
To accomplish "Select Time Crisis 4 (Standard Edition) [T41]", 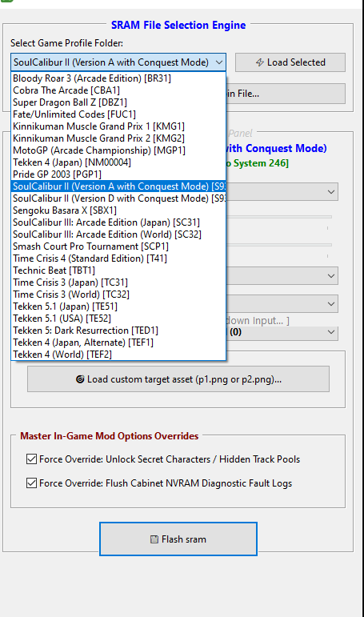I will tap(118, 258).
